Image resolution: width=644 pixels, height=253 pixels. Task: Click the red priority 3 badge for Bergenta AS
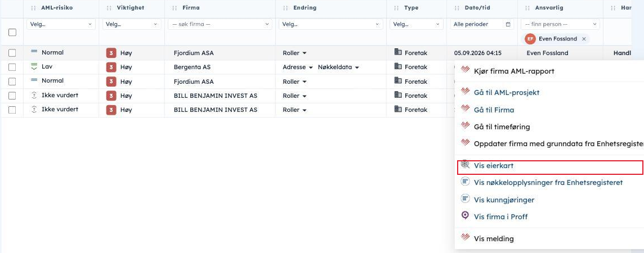click(x=111, y=67)
